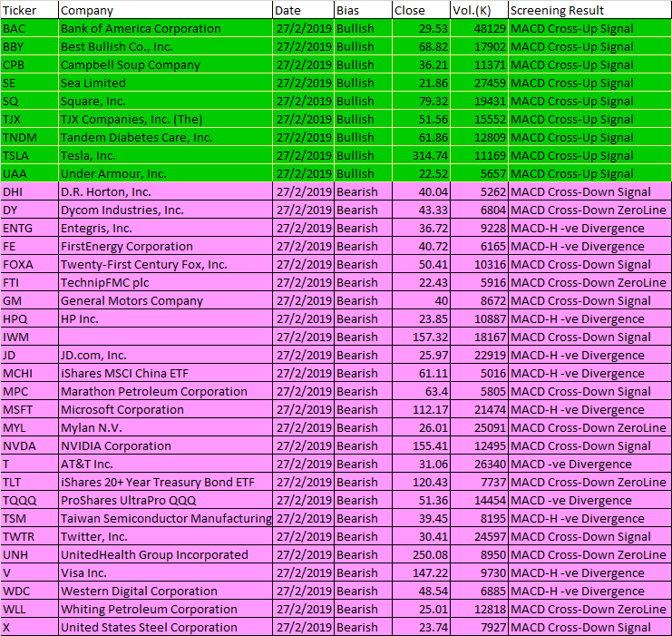Click the FTI ticker cell
The image size is (672, 636).
pos(29,283)
